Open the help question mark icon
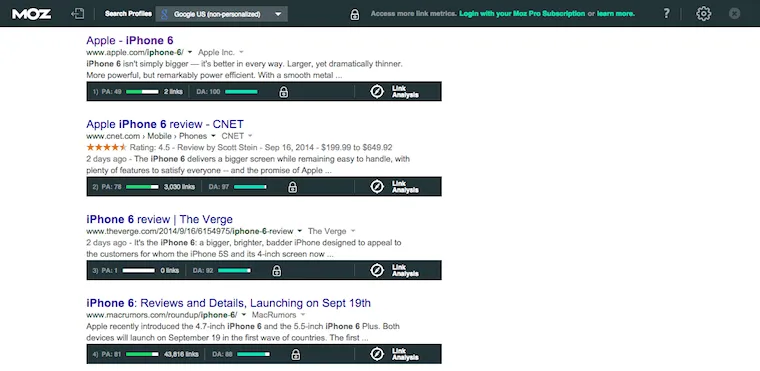Screen dimensions: 760x371 point(666,14)
